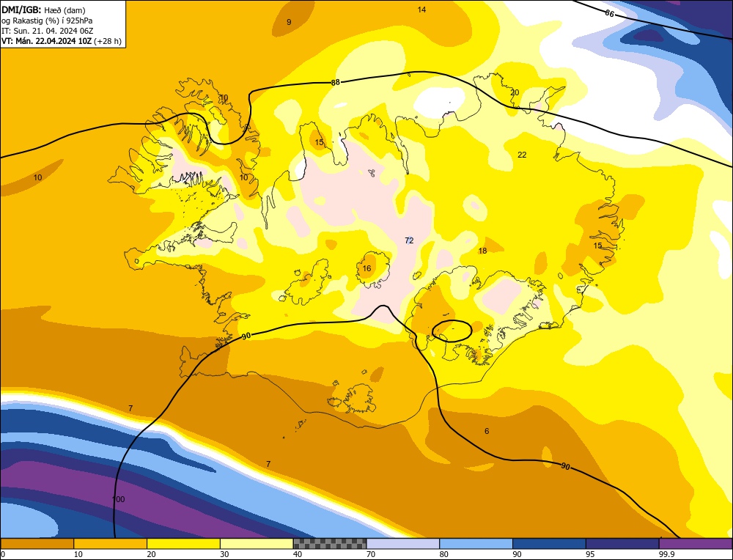
Task: Select the purple legend swatch above 99.9
Action: click(x=696, y=544)
